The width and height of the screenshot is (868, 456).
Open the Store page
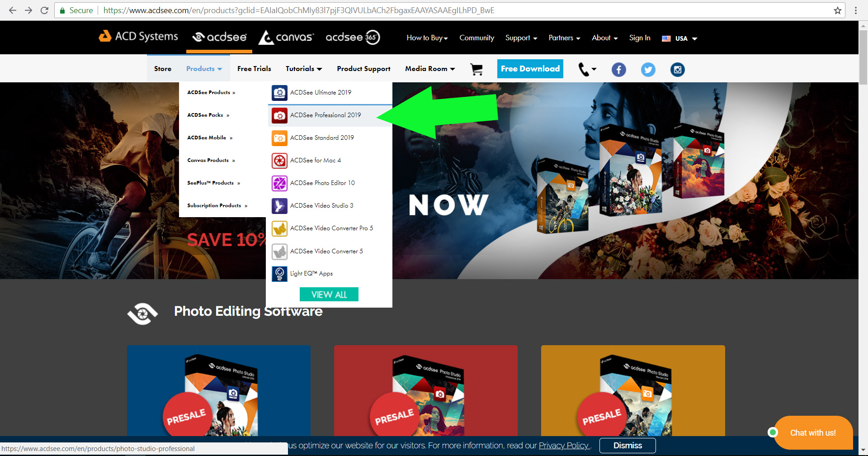163,69
